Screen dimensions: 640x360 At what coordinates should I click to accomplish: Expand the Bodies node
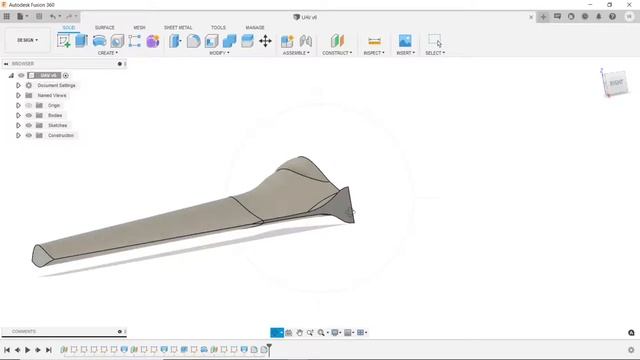(x=18, y=116)
